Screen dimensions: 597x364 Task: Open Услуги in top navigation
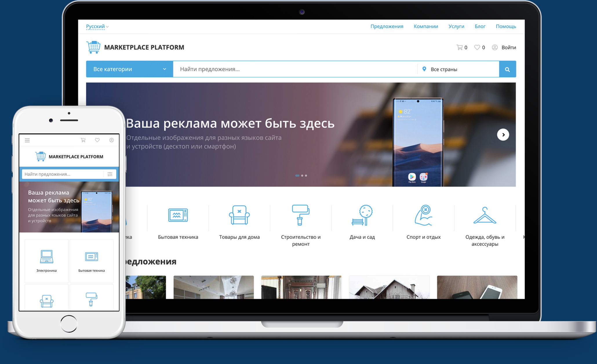coord(456,26)
